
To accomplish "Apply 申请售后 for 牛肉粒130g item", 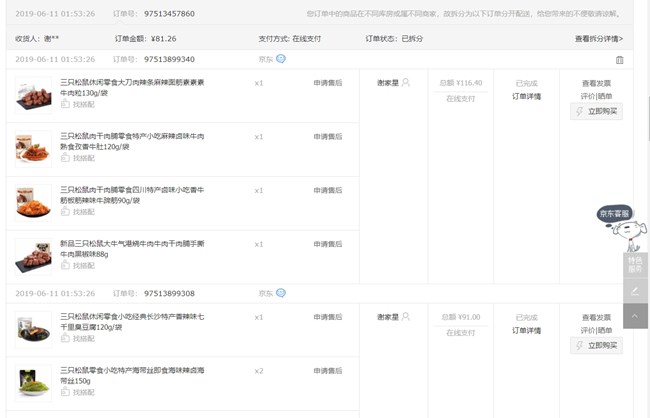I will [327, 83].
